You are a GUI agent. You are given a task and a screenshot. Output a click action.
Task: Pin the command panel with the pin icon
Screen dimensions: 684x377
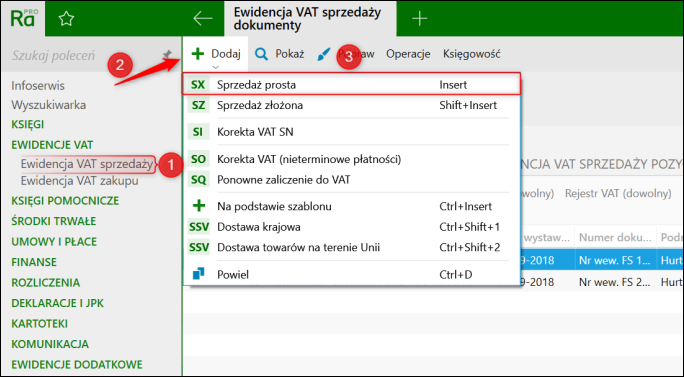(167, 55)
